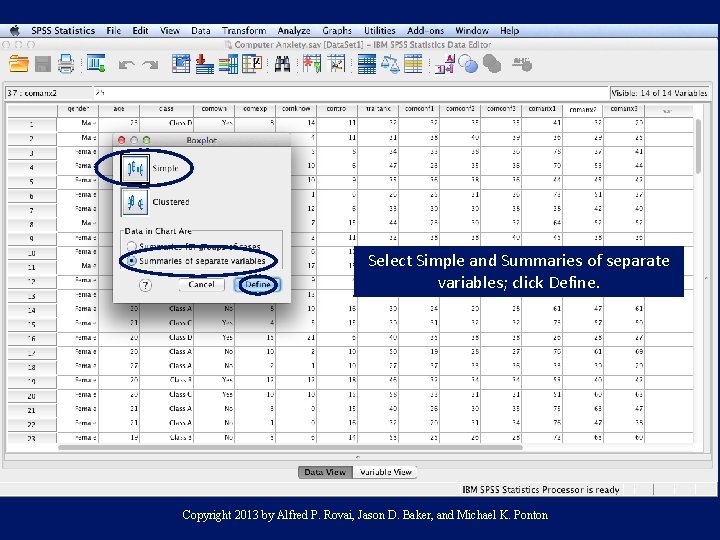Select the comanx3 column header
720x540 pixels.
[624, 109]
